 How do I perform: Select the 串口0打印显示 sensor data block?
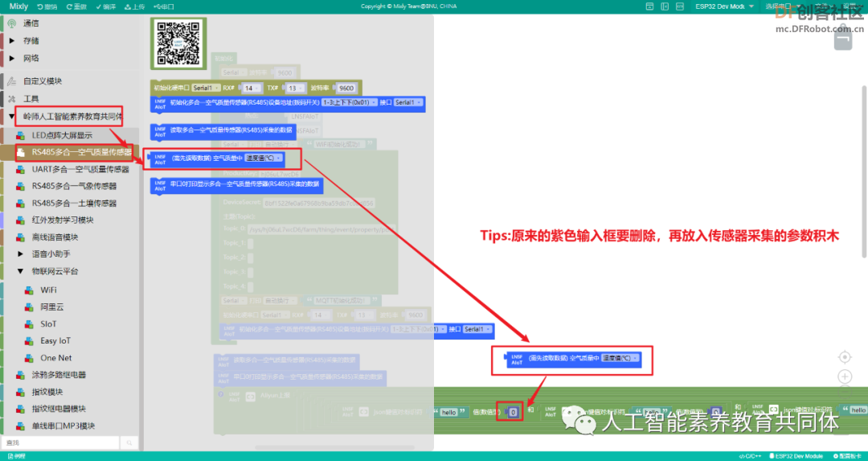click(x=237, y=185)
